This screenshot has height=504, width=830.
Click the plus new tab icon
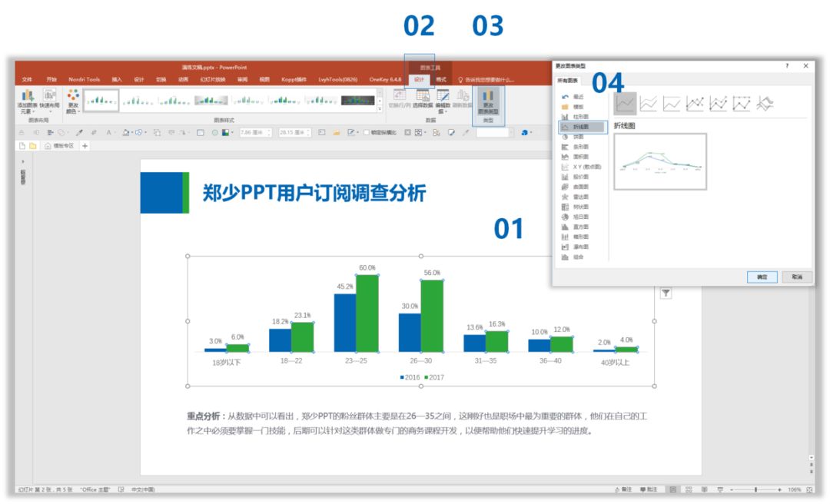85,145
